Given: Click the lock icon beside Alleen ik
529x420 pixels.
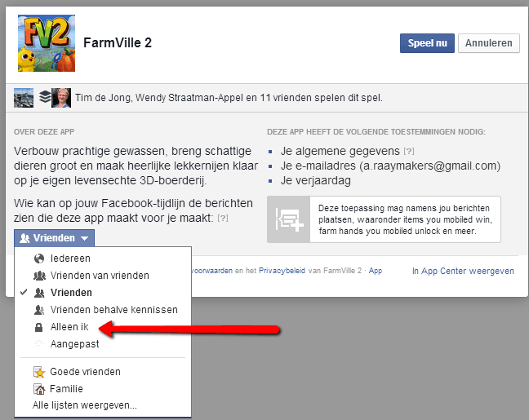Looking at the screenshot, I should tap(39, 327).
